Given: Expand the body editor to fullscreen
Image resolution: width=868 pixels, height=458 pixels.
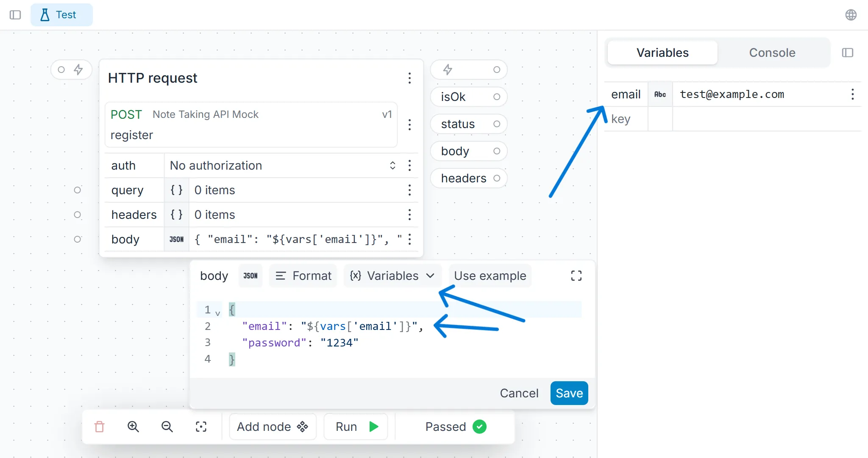Looking at the screenshot, I should [576, 276].
